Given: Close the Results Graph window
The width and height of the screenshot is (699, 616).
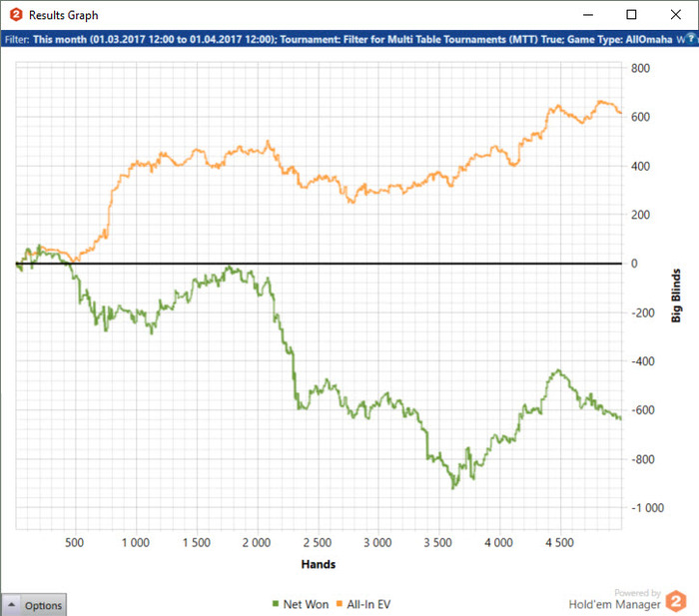Looking at the screenshot, I should (675, 15).
